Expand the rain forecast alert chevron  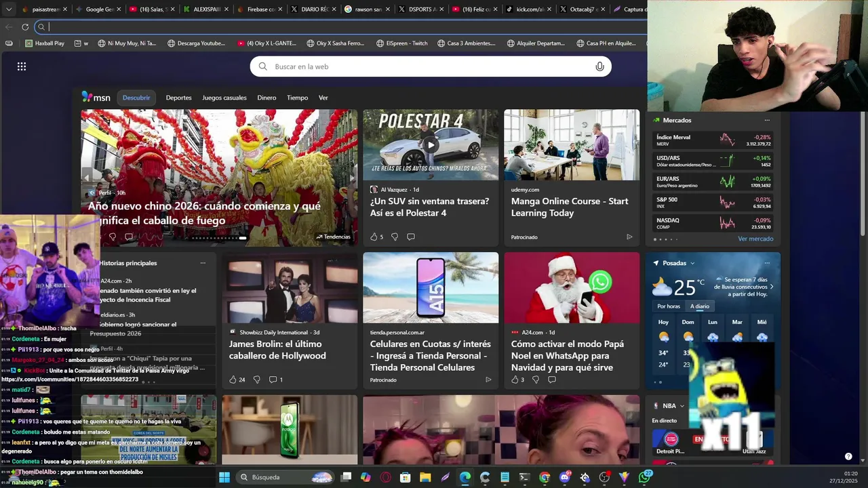772,287
